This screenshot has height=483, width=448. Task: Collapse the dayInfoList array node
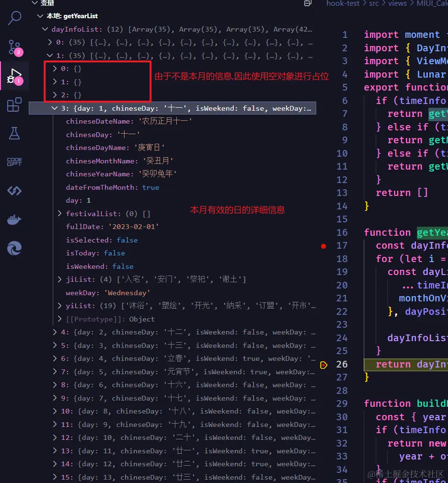(45, 29)
